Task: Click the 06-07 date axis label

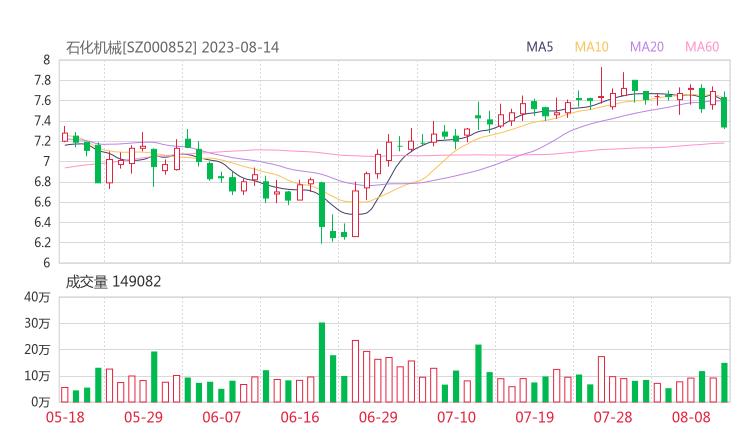Action: point(221,417)
